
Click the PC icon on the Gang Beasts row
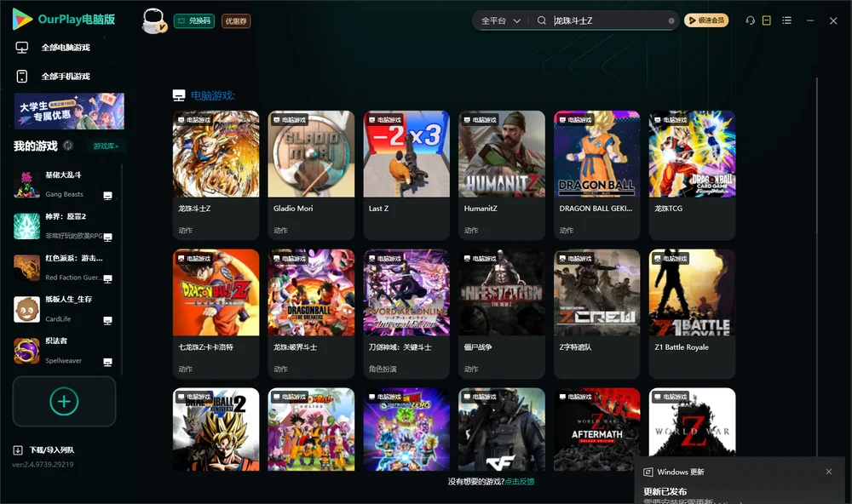point(107,196)
